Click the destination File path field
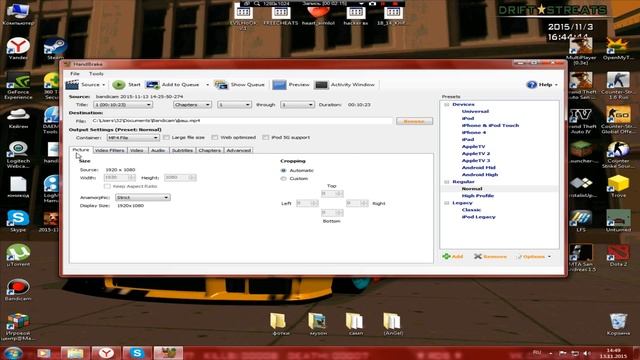 [x=241, y=121]
